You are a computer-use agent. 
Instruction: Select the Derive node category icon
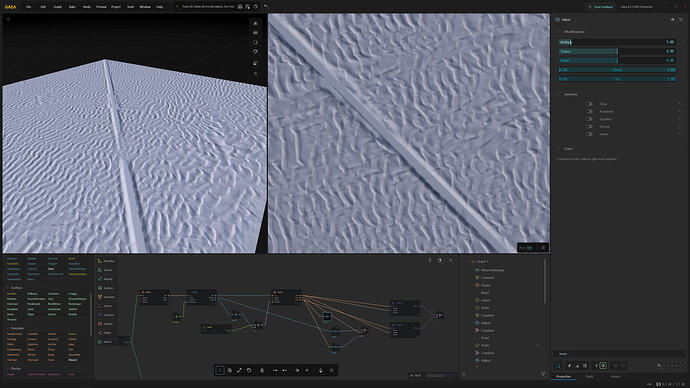tap(100, 306)
